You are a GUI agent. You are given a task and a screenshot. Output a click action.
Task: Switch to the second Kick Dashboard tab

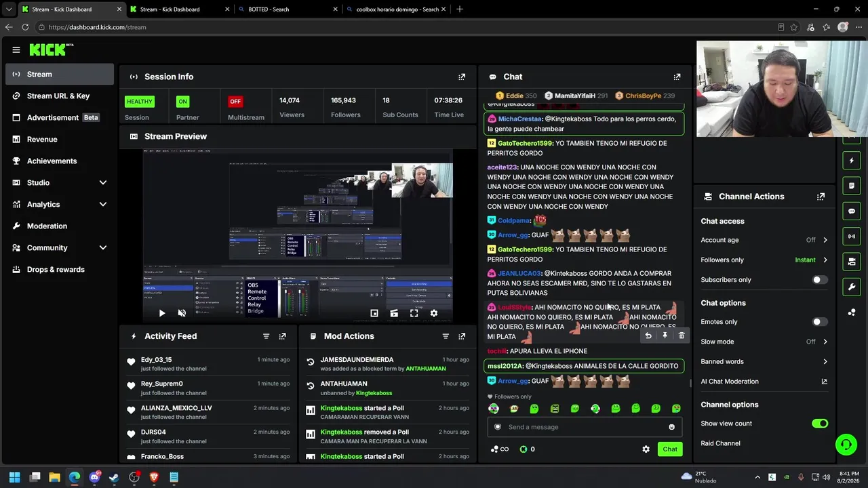(x=179, y=9)
